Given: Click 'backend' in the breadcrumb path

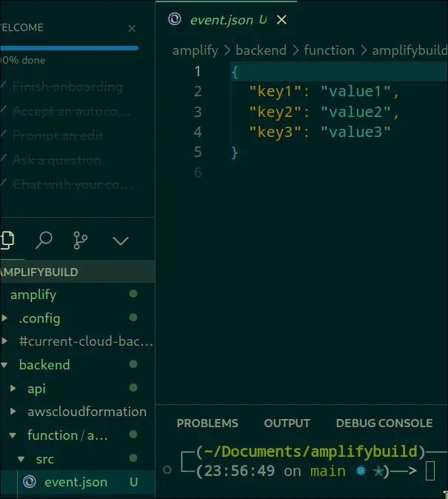Looking at the screenshot, I should click(x=261, y=50).
